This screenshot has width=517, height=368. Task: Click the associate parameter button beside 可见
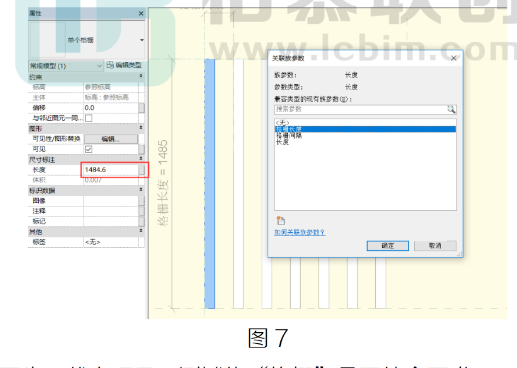(142, 149)
